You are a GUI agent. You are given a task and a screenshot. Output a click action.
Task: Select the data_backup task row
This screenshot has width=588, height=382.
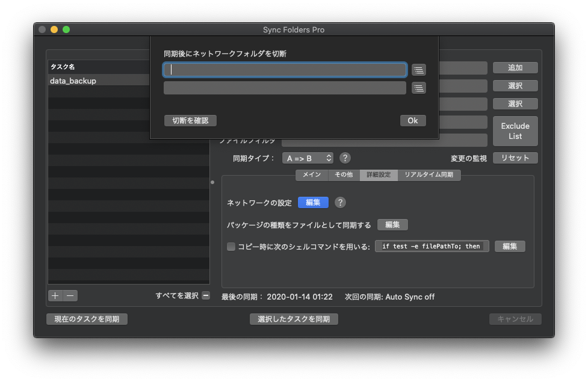[99, 81]
